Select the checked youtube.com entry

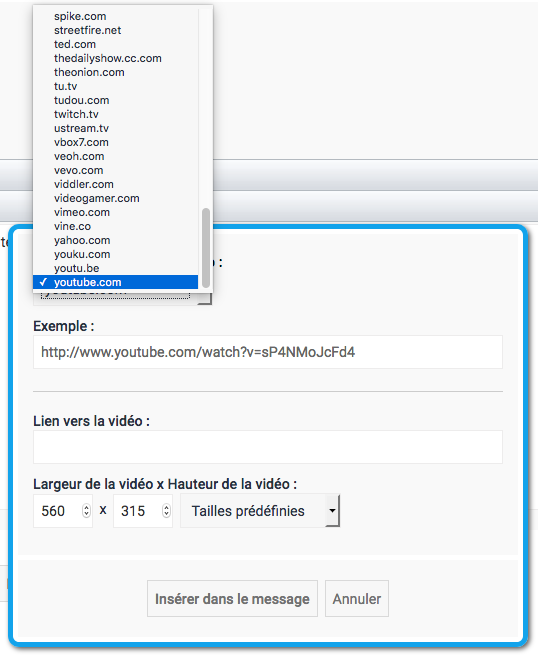click(115, 282)
